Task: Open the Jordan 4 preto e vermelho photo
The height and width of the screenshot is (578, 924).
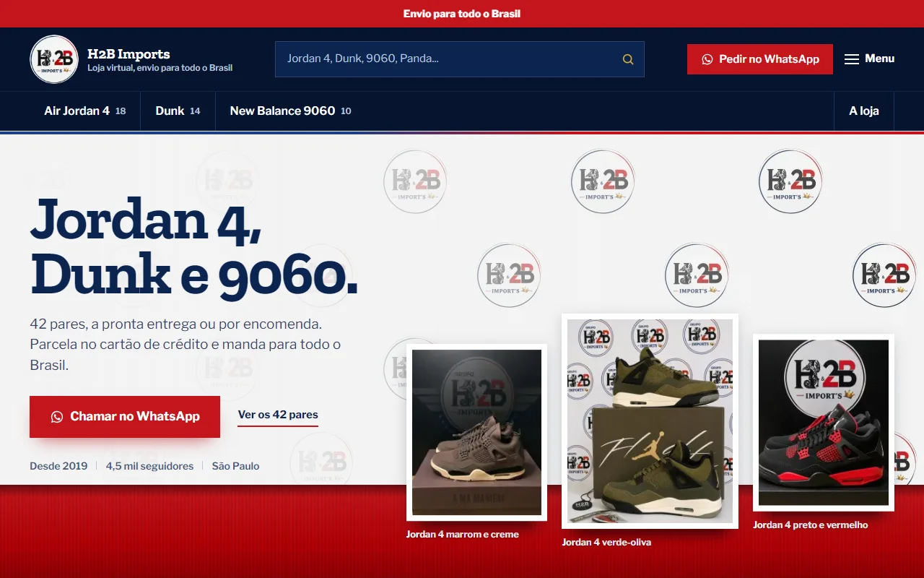Action: 824,423
